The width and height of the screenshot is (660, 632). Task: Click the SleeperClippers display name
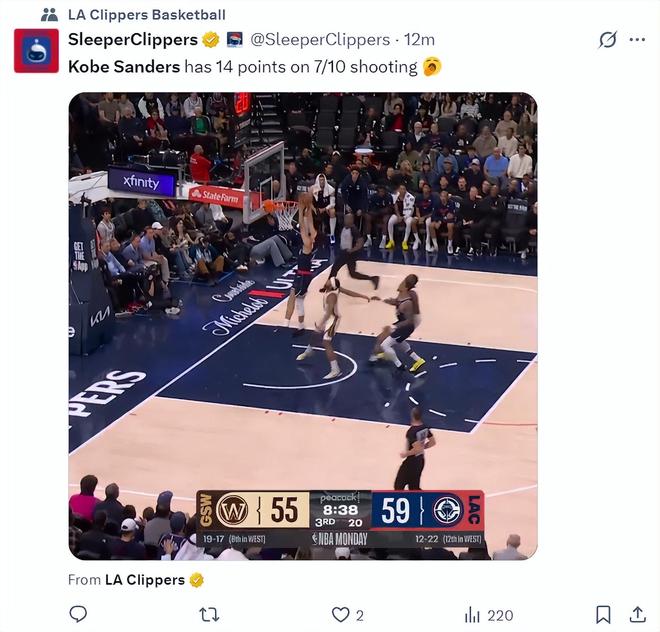133,40
